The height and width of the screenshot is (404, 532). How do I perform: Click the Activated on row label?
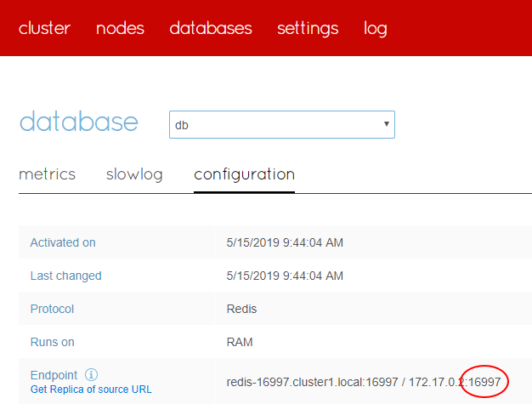point(63,242)
